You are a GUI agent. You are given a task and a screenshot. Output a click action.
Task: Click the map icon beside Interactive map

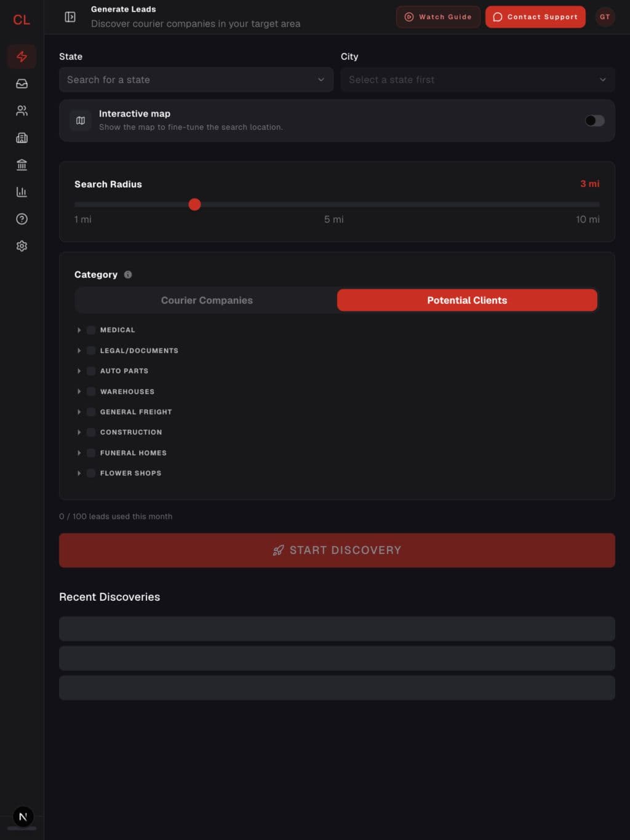[x=81, y=121]
